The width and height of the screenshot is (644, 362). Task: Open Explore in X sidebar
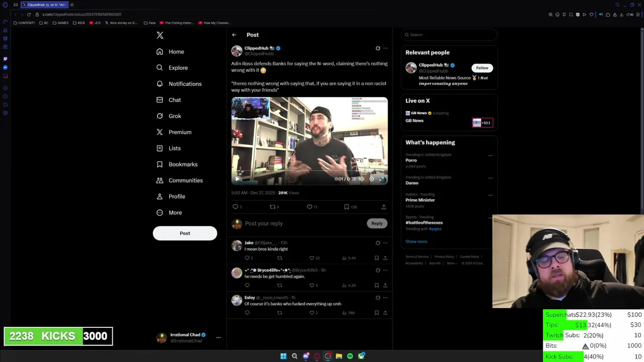(172, 68)
